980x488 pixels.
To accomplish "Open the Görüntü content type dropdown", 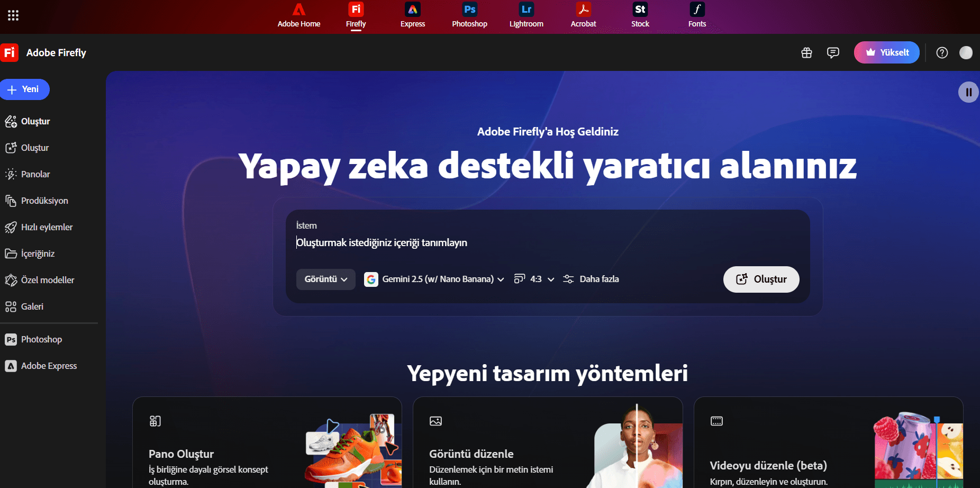I will pyautogui.click(x=325, y=279).
